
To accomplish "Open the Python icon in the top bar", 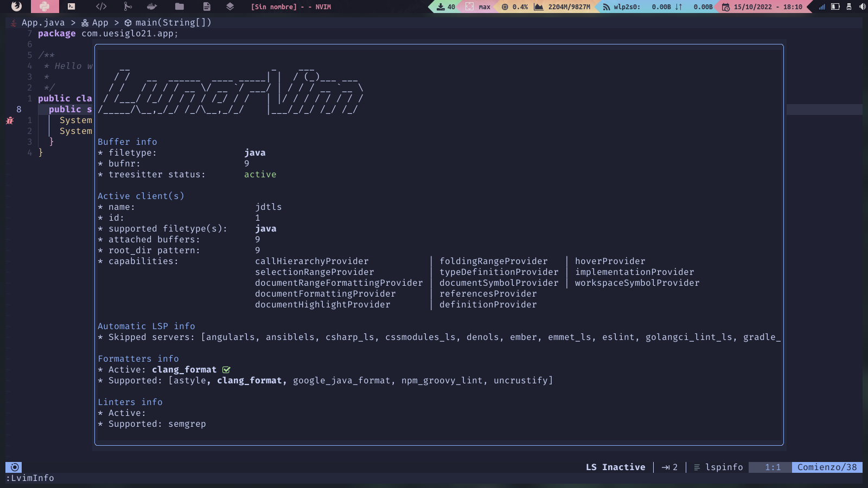I will [x=46, y=7].
